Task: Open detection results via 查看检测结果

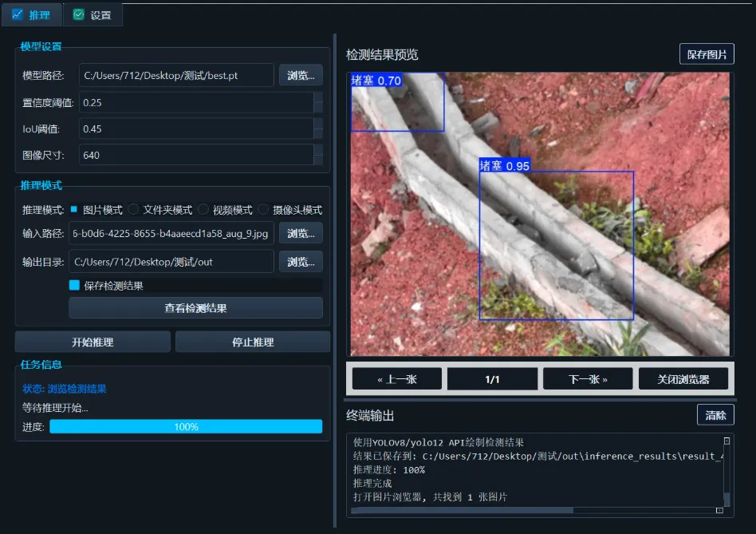Action: 195,308
